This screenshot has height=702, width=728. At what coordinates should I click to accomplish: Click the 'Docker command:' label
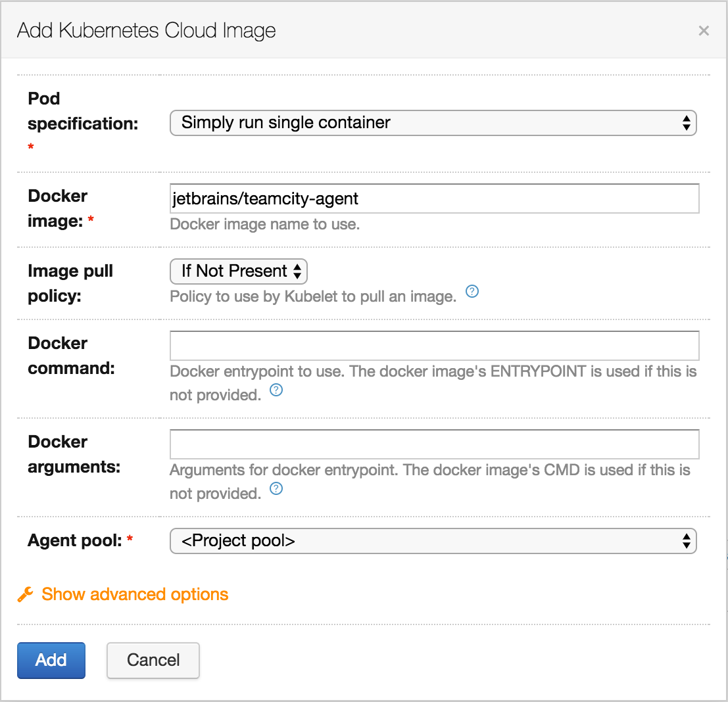click(71, 356)
